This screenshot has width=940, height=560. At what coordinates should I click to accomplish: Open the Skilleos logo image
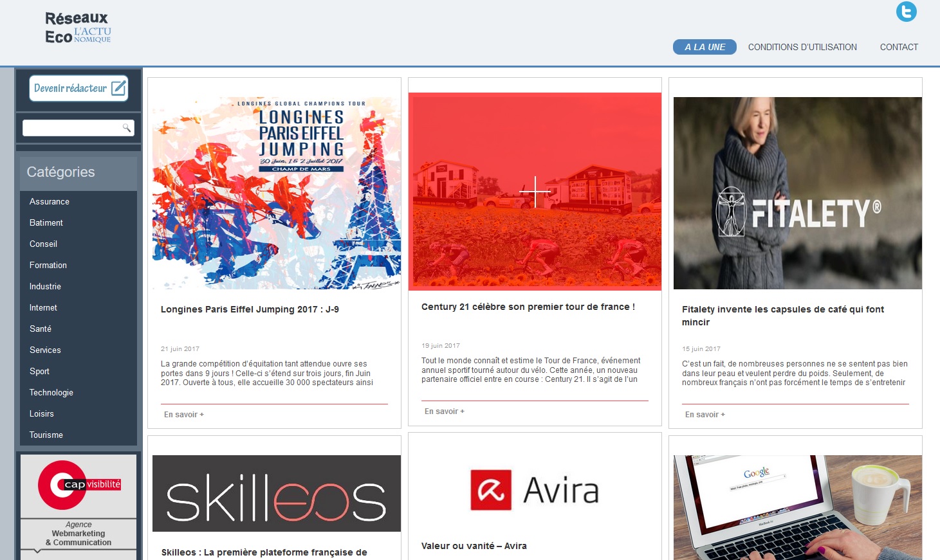point(277,494)
